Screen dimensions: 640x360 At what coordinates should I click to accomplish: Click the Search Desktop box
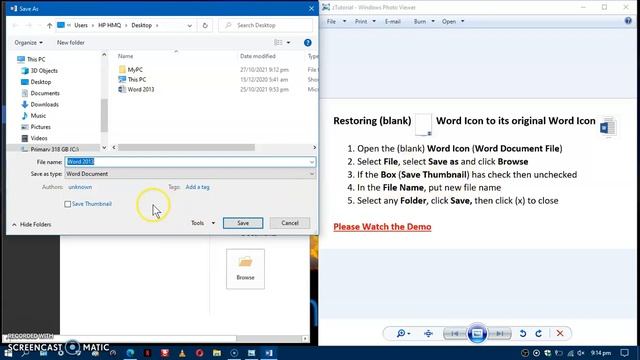tap(266, 25)
